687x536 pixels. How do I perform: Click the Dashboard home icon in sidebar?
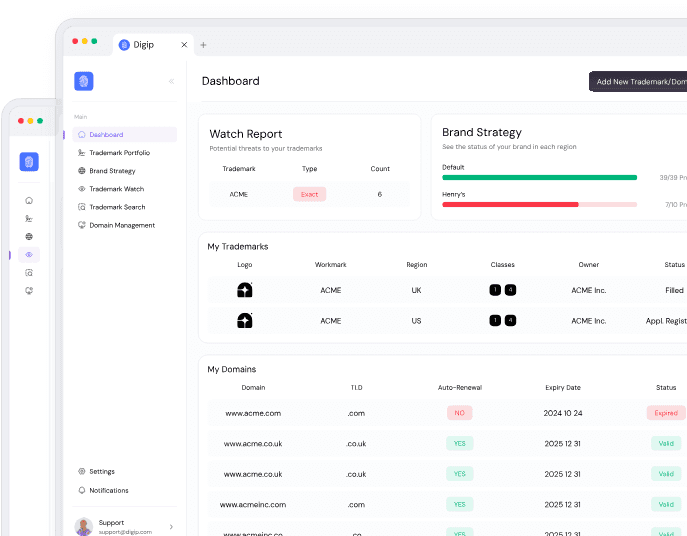tap(81, 135)
